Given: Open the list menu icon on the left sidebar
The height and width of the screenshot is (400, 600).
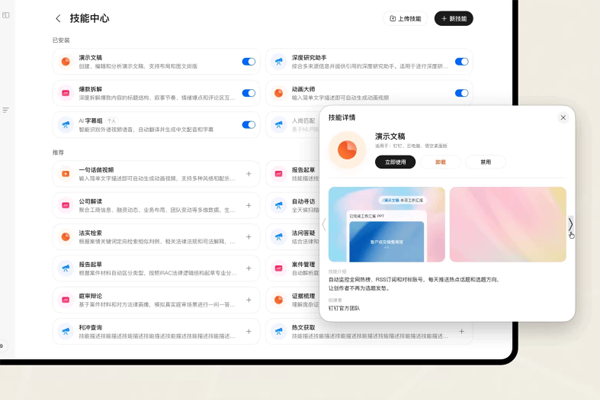Looking at the screenshot, I should pyautogui.click(x=6, y=110).
